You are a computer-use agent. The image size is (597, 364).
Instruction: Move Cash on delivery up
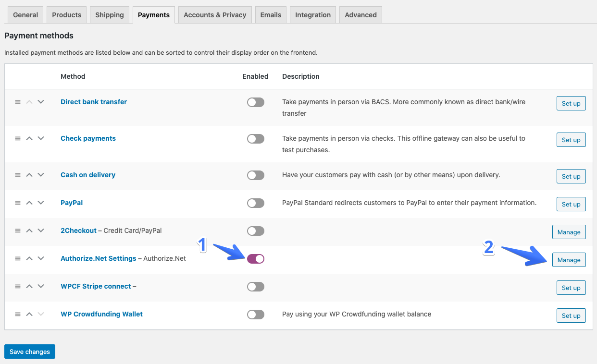coord(29,175)
